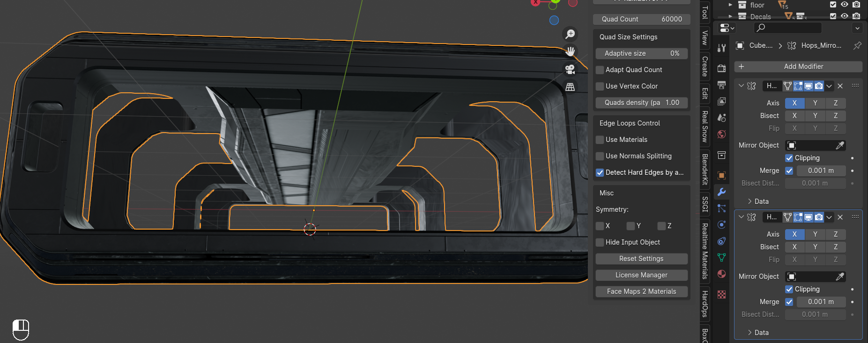
Task: Uncheck Detect Hard Edges by angle
Action: coord(600,172)
